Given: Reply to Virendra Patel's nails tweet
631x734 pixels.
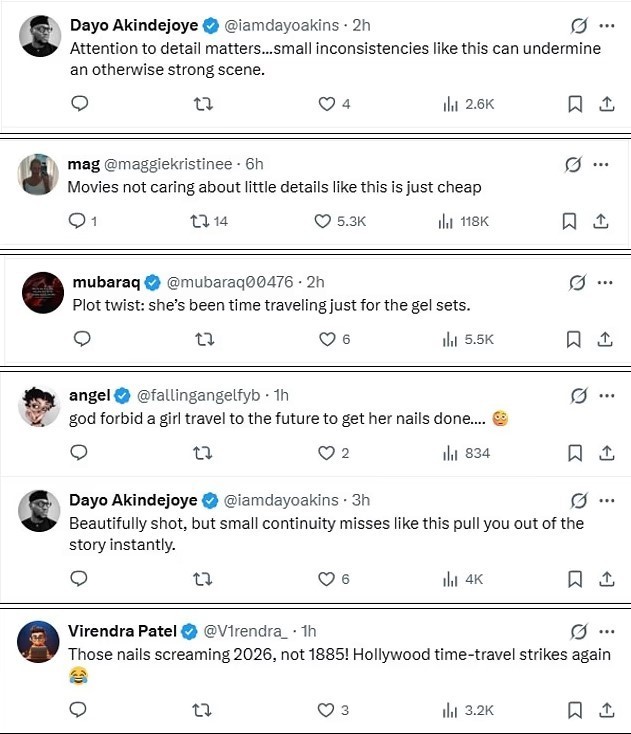Looking at the screenshot, I should tap(82, 710).
